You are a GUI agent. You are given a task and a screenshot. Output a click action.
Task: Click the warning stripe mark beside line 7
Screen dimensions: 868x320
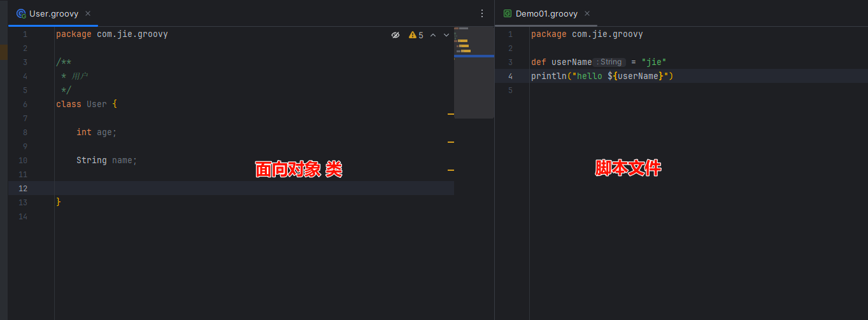[451, 114]
